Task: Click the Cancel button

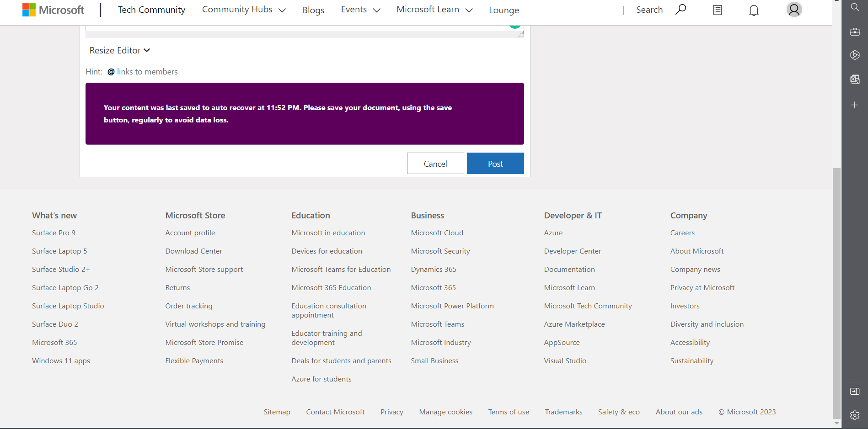Action: tap(435, 164)
